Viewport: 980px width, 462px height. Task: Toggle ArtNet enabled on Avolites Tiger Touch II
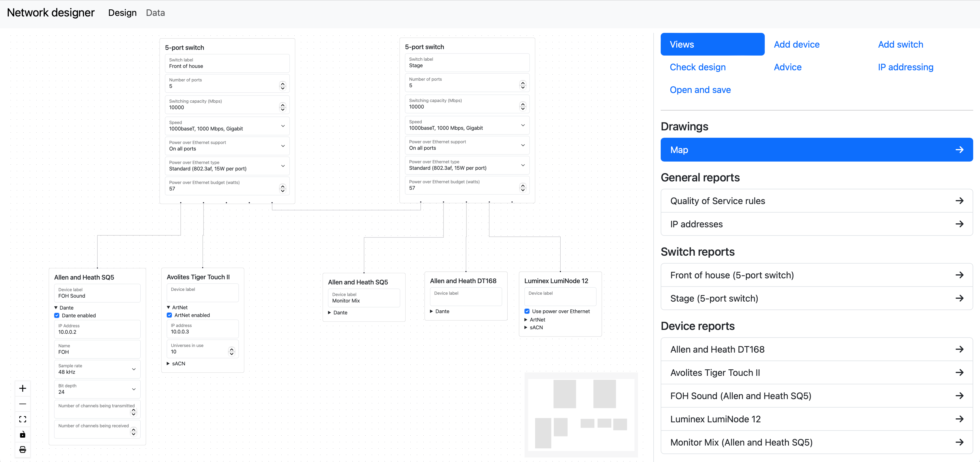[169, 315]
